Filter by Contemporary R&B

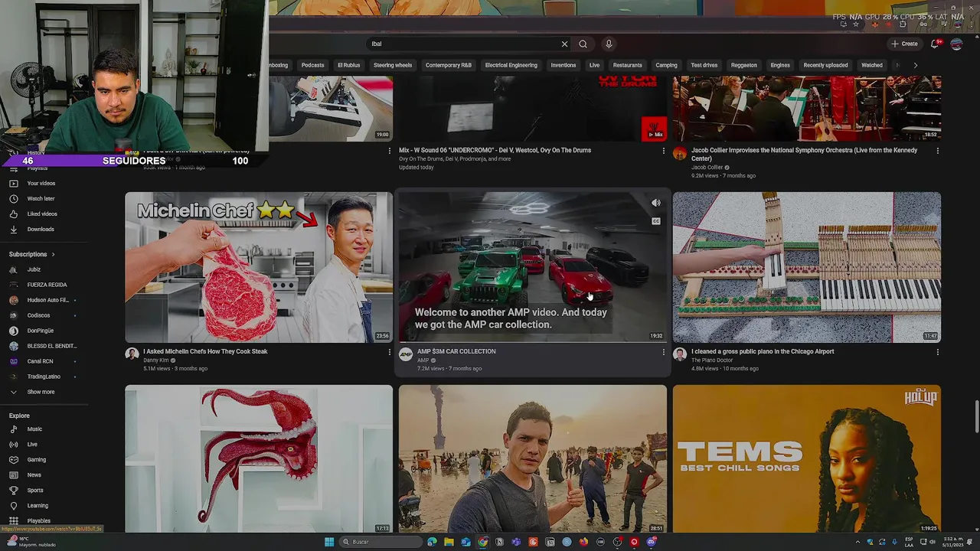[x=449, y=65]
